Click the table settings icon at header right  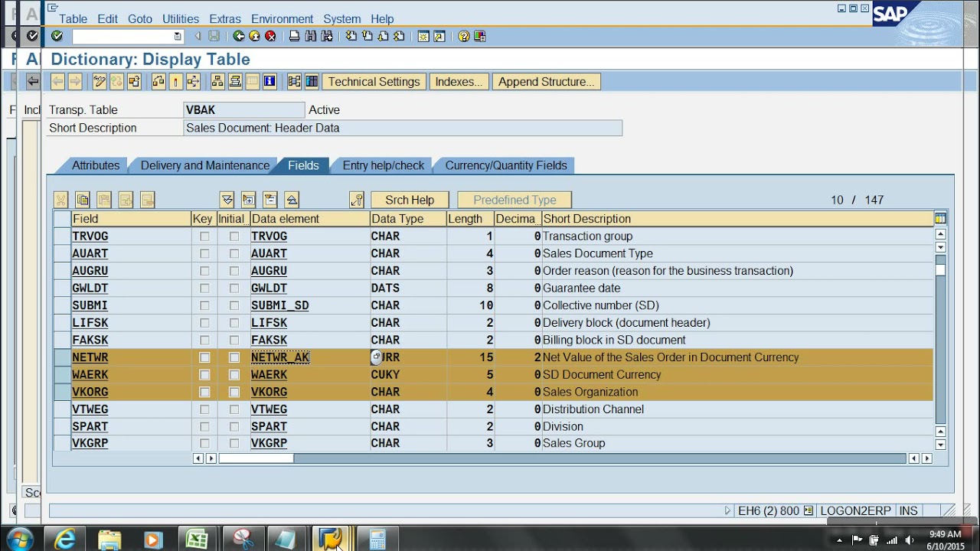pos(940,219)
